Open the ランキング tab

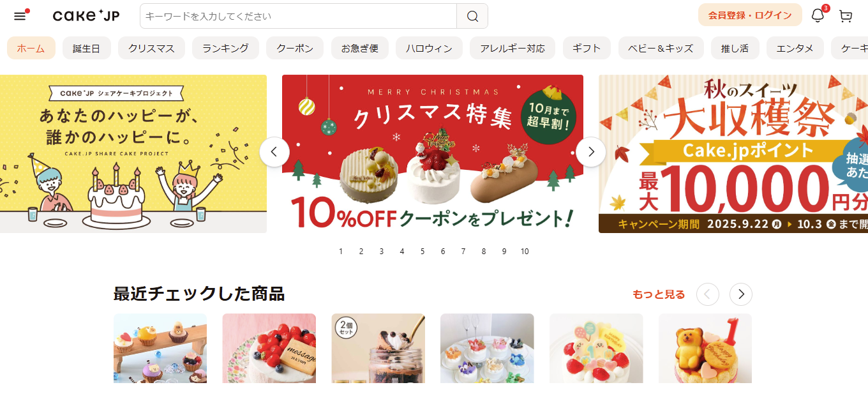(225, 48)
